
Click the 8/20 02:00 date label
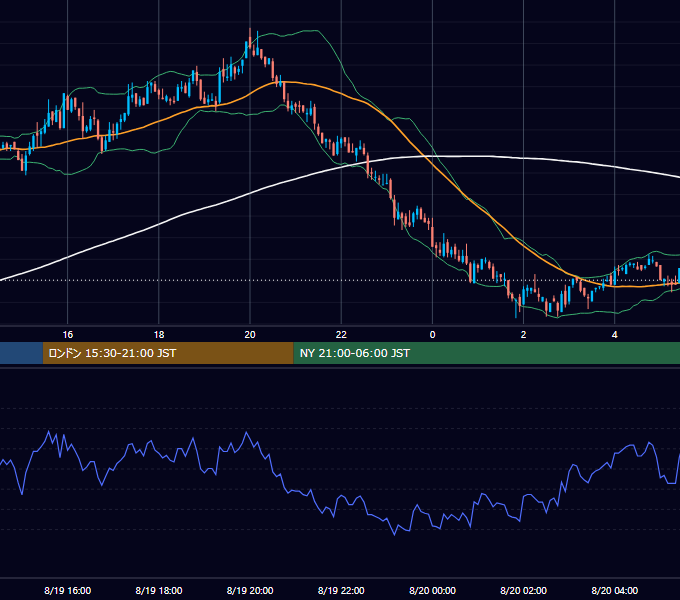click(523, 590)
